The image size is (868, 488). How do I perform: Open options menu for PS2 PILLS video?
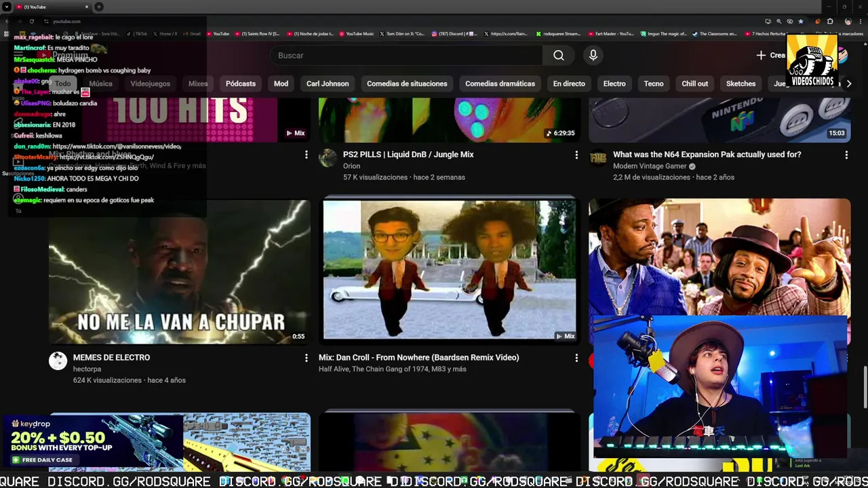(576, 155)
